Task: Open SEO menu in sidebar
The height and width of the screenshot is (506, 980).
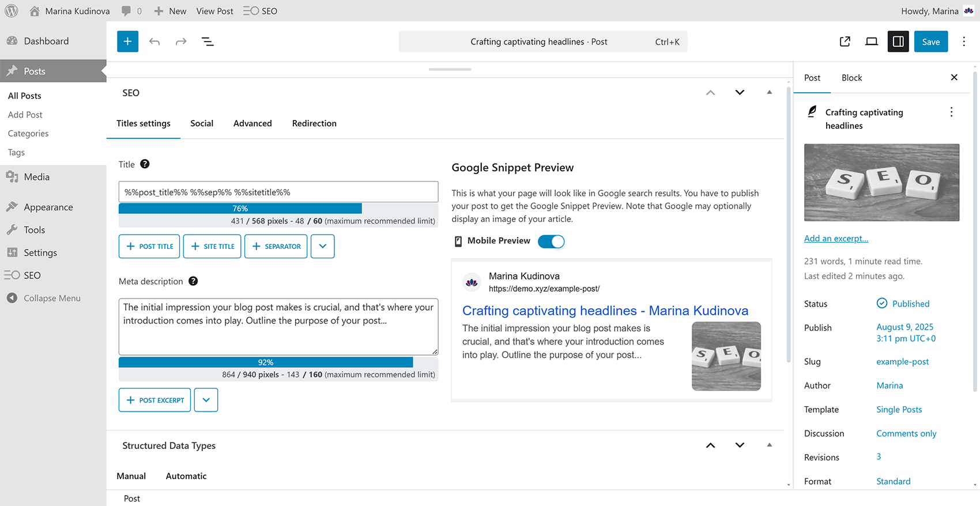Action: coord(53,275)
